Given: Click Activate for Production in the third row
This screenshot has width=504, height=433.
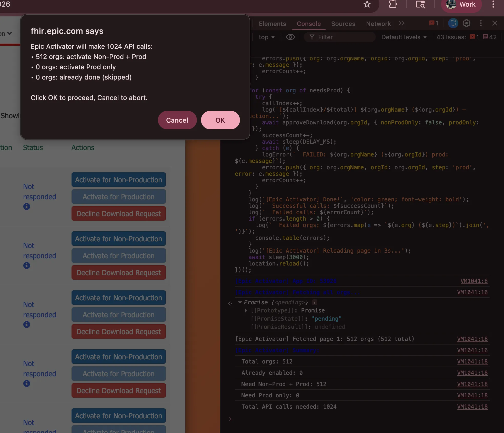Looking at the screenshot, I should 118,314.
